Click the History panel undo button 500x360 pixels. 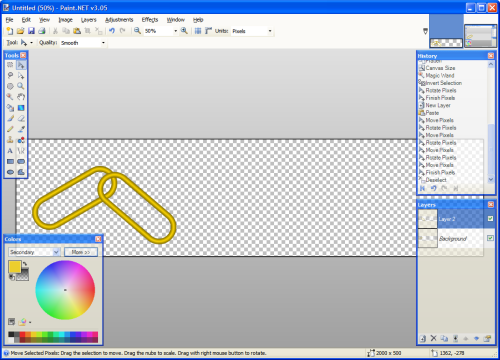433,188
